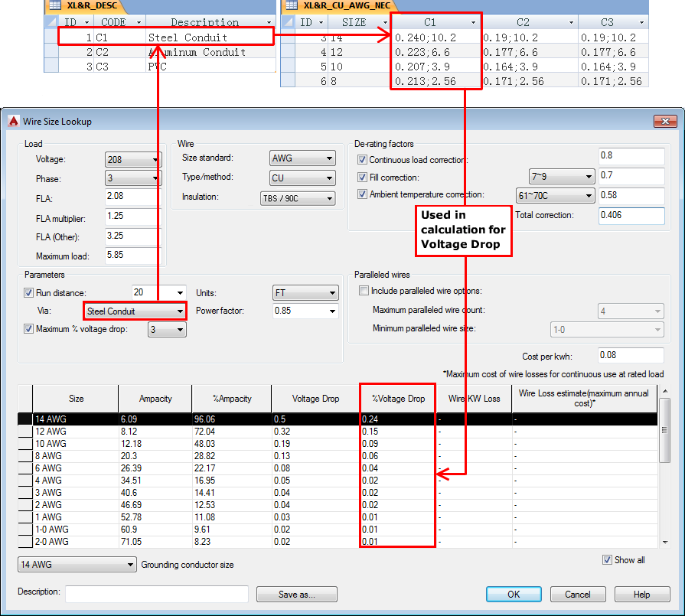
Task: Open the Description column filter arrow
Action: coord(269,22)
